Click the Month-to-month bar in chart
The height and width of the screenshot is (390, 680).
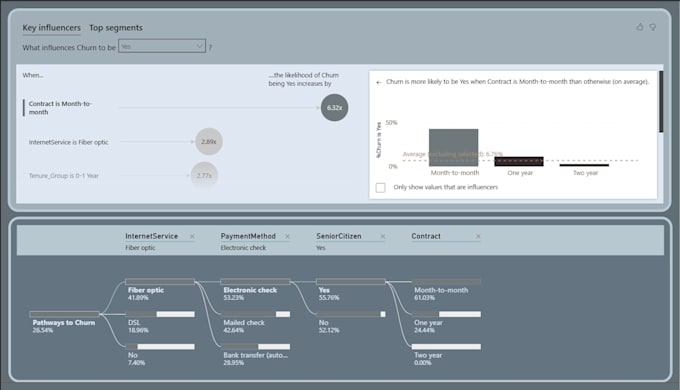coord(454,147)
